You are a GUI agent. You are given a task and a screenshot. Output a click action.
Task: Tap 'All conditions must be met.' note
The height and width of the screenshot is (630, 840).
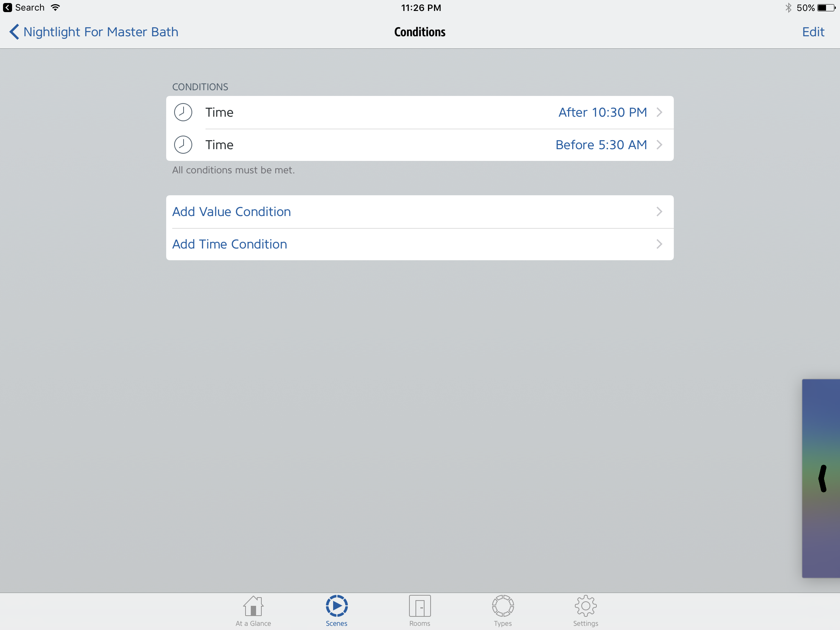[233, 170]
